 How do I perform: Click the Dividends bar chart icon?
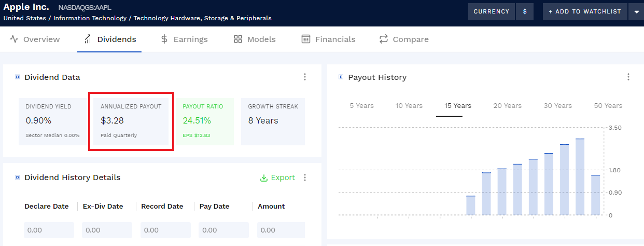coord(88,39)
